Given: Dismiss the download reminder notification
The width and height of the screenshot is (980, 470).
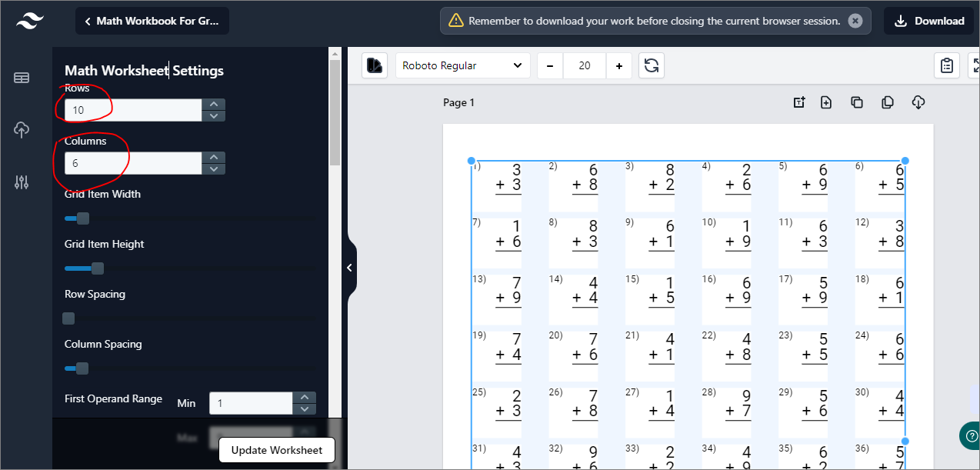Looking at the screenshot, I should (855, 21).
